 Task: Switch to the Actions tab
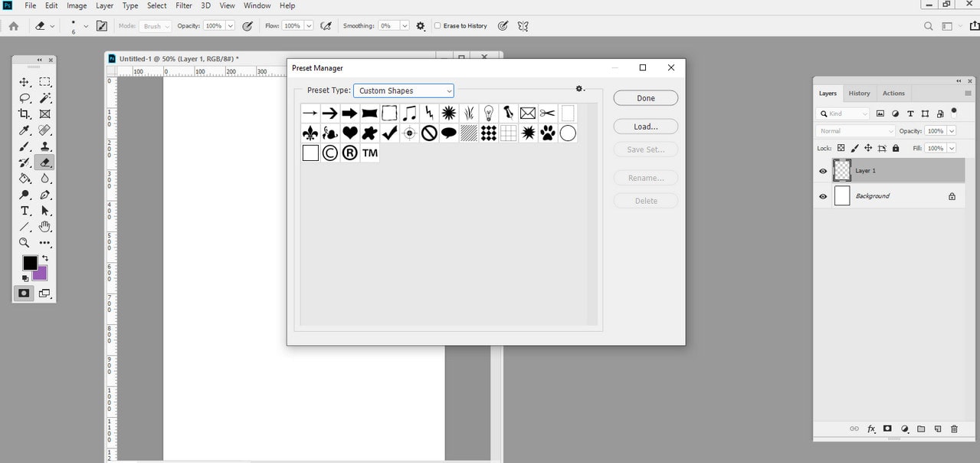click(x=893, y=94)
